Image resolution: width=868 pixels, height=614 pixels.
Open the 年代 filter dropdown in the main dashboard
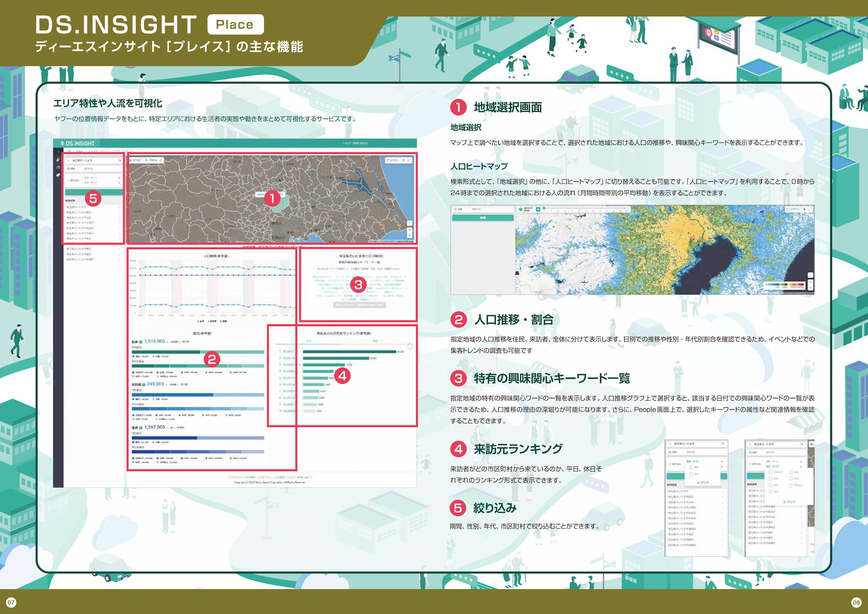[101, 183]
